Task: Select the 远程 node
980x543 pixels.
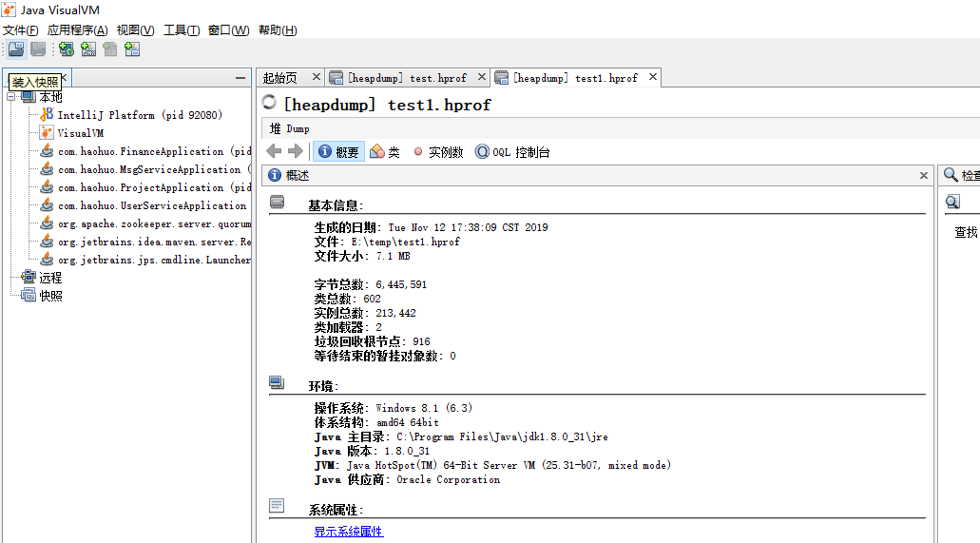Action: coord(50,278)
